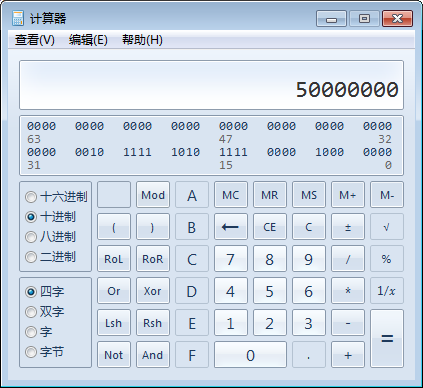The image size is (423, 388).
Task: Toggle bit group 1010 in lower row
Action: (185, 152)
